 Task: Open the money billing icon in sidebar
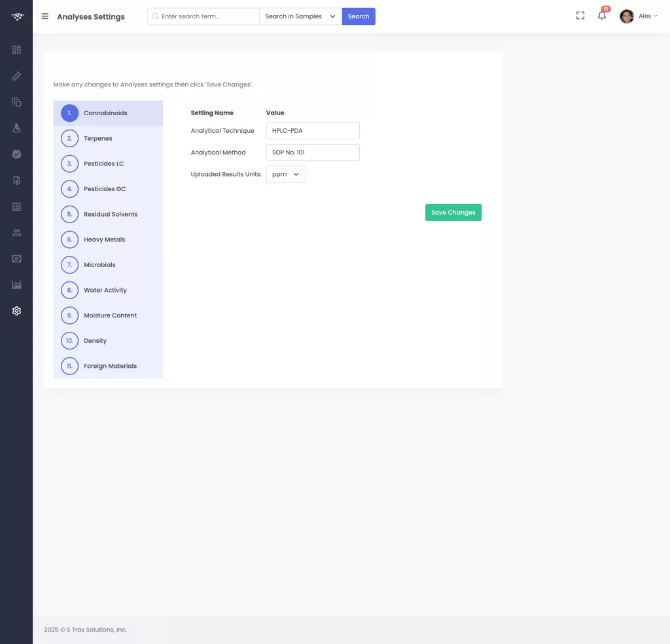tap(16, 259)
